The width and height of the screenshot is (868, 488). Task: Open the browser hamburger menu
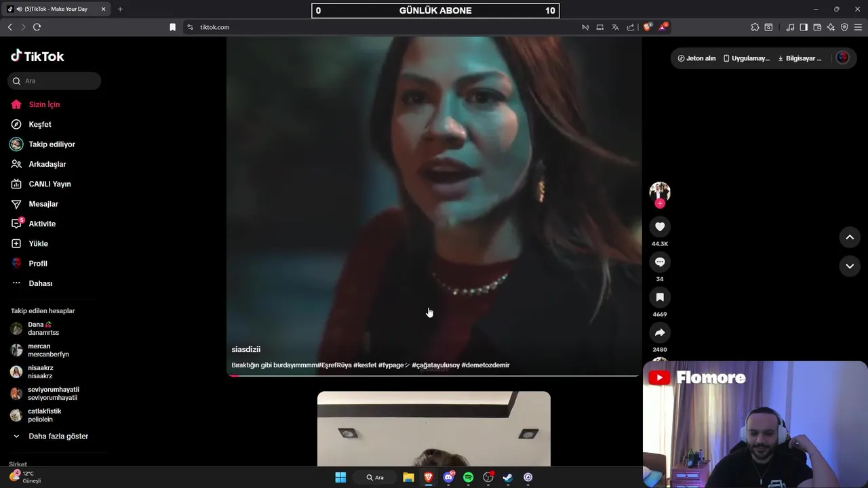(858, 27)
